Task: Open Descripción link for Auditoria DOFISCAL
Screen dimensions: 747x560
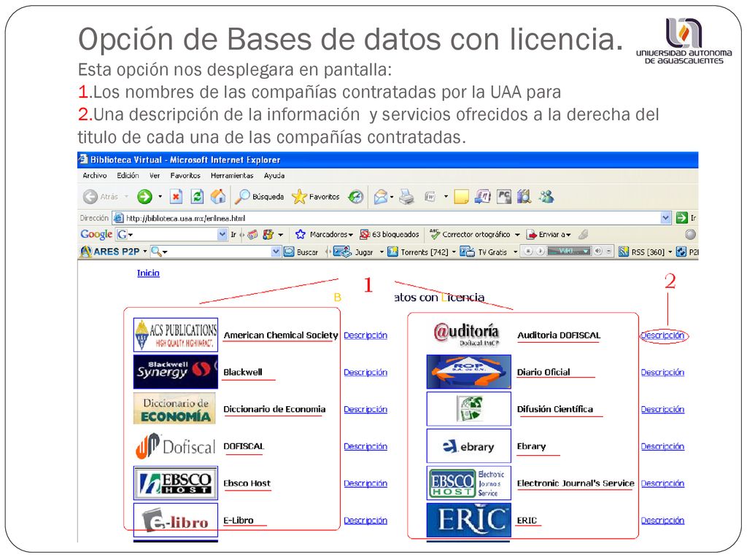Action: pyautogui.click(x=662, y=335)
